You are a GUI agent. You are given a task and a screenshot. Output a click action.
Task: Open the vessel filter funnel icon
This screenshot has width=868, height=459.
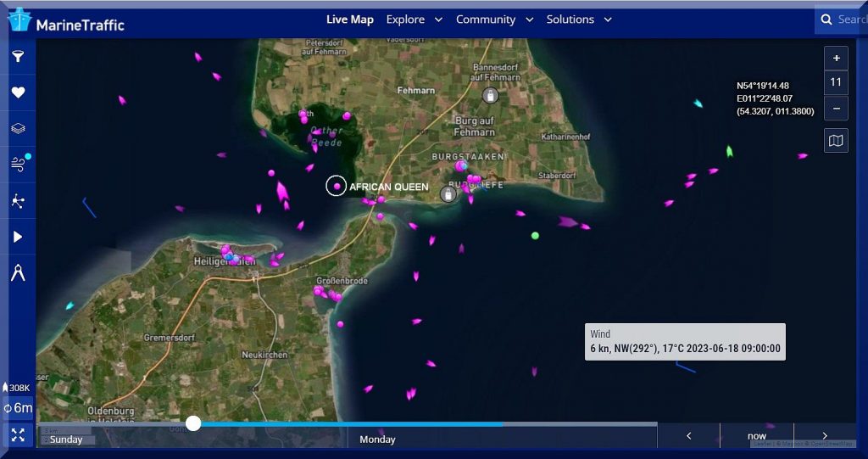pos(18,57)
